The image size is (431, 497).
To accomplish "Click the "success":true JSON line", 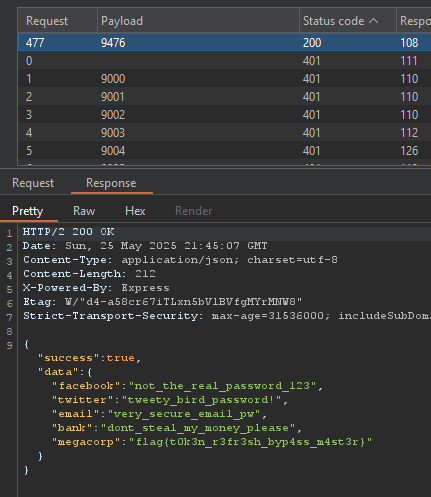I will [89, 358].
